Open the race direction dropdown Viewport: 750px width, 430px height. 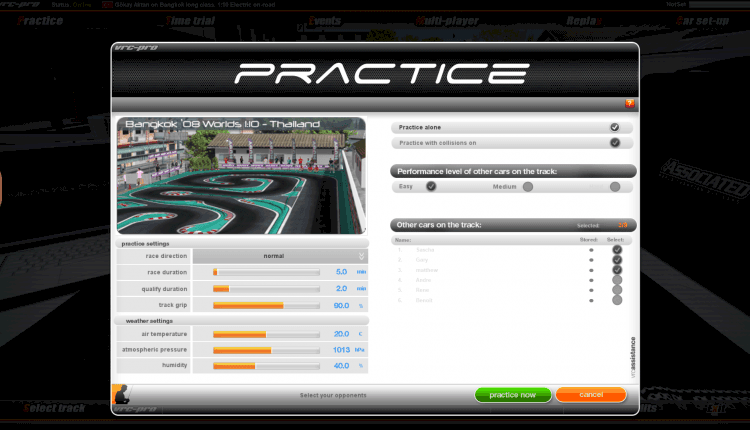pyautogui.click(x=280, y=256)
